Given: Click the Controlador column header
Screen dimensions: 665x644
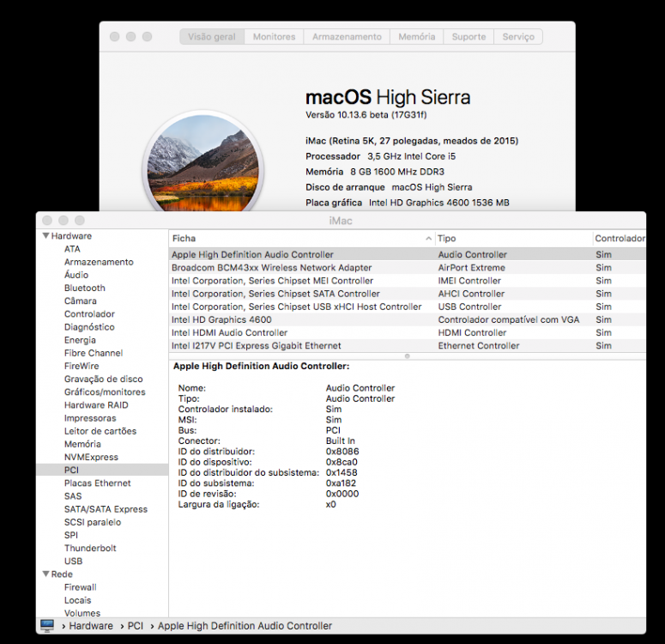Looking at the screenshot, I should tap(620, 238).
